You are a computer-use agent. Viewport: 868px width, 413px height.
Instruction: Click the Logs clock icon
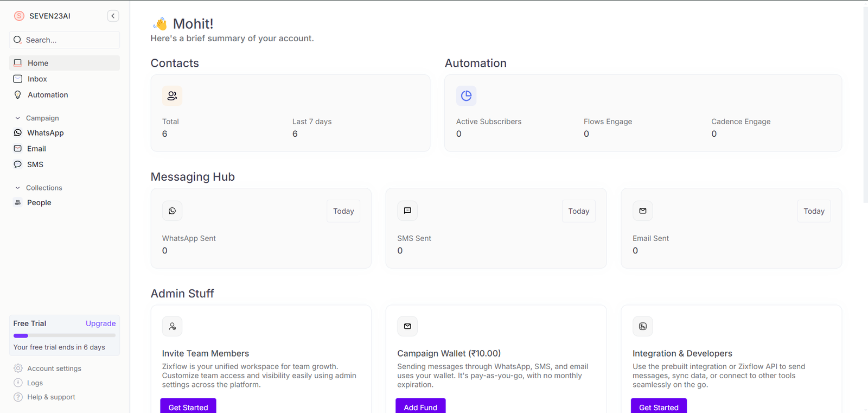(x=18, y=383)
